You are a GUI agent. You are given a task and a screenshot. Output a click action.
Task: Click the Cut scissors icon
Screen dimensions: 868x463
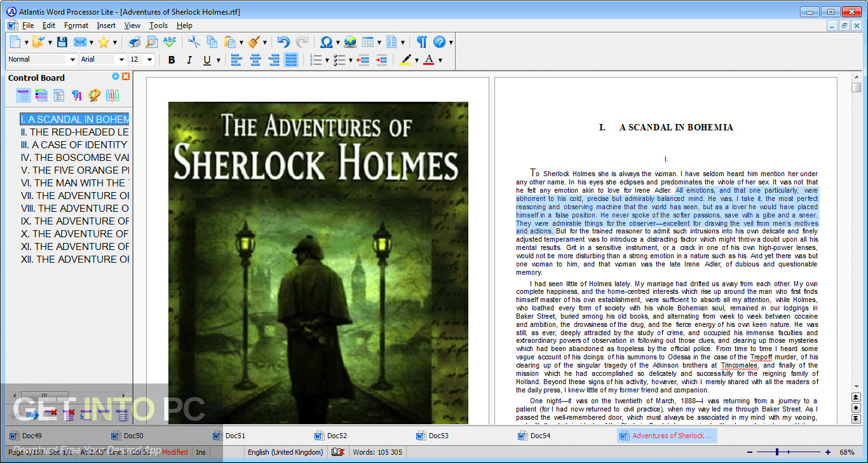(x=194, y=42)
